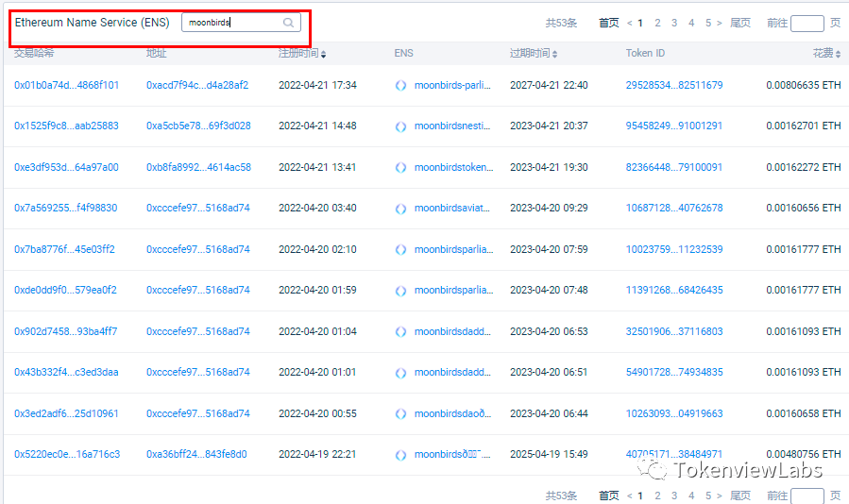The image size is (849, 504).
Task: Open transaction 0x7ba8776f...45e03ff2
Action: [x=64, y=249]
